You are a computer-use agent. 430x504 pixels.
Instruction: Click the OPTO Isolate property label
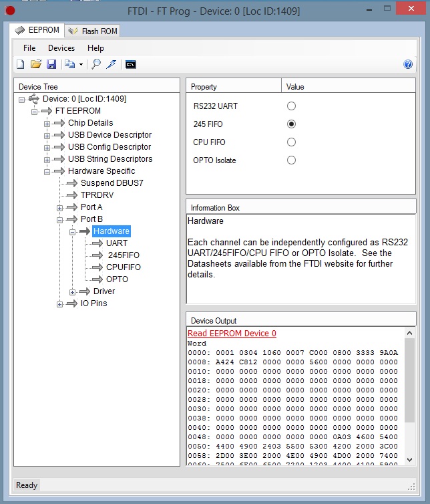point(214,160)
